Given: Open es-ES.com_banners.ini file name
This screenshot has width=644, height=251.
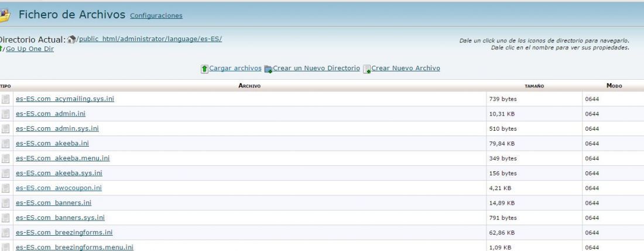Looking at the screenshot, I should tap(53, 202).
